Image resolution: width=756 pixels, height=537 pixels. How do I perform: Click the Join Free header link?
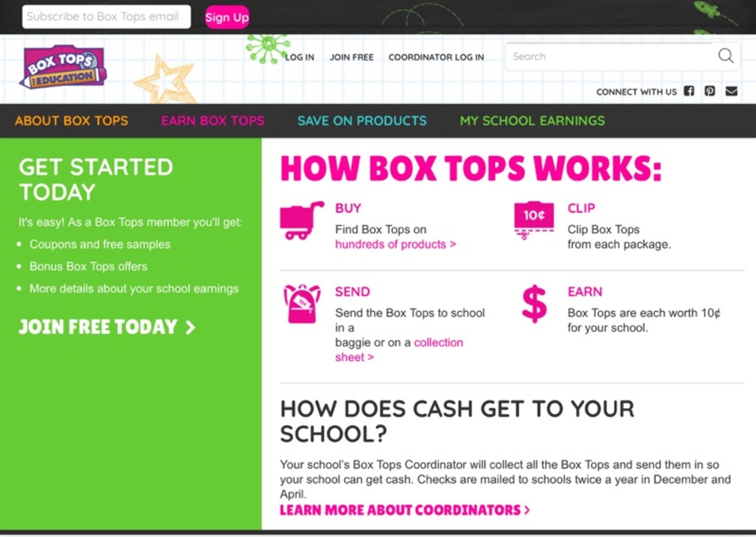(x=351, y=57)
